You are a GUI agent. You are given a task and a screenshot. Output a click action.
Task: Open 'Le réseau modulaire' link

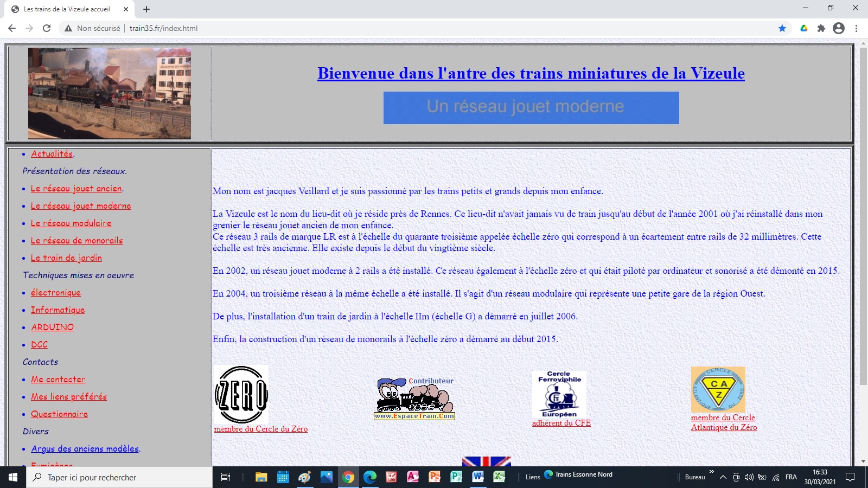click(x=71, y=223)
